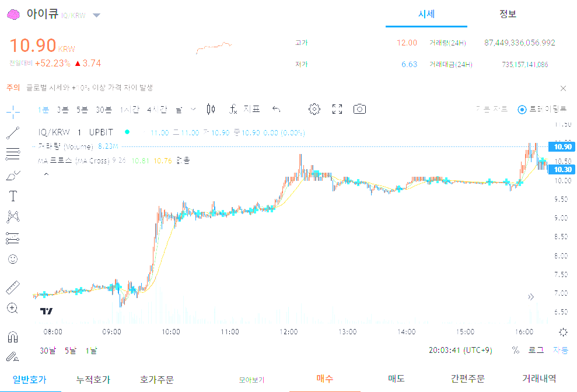Open the 일반호가 tab
This screenshot has height=392, width=577.
click(x=30, y=380)
